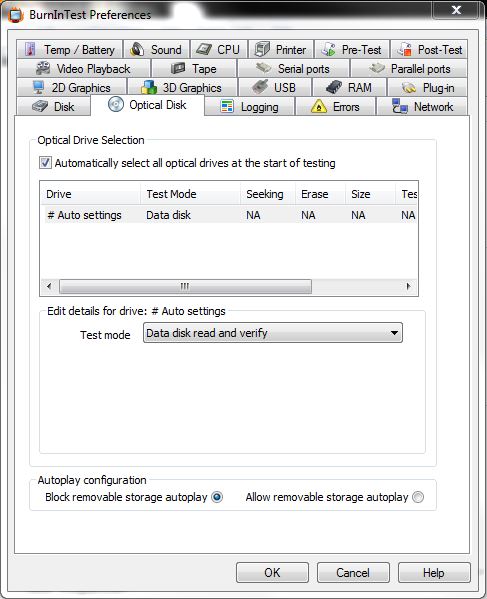Click the thermometer icon on Temp / Battery tab
The width and height of the screenshot is (487, 599).
pos(30,49)
